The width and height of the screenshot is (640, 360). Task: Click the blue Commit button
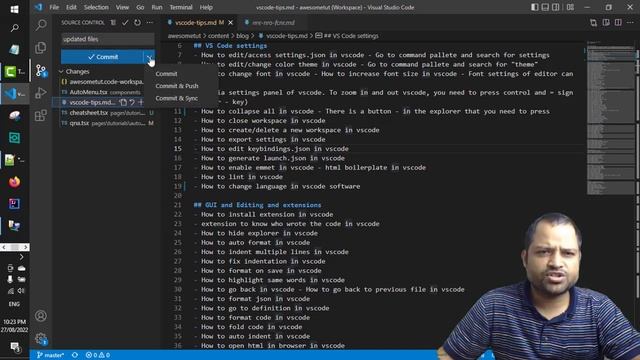click(x=102, y=57)
